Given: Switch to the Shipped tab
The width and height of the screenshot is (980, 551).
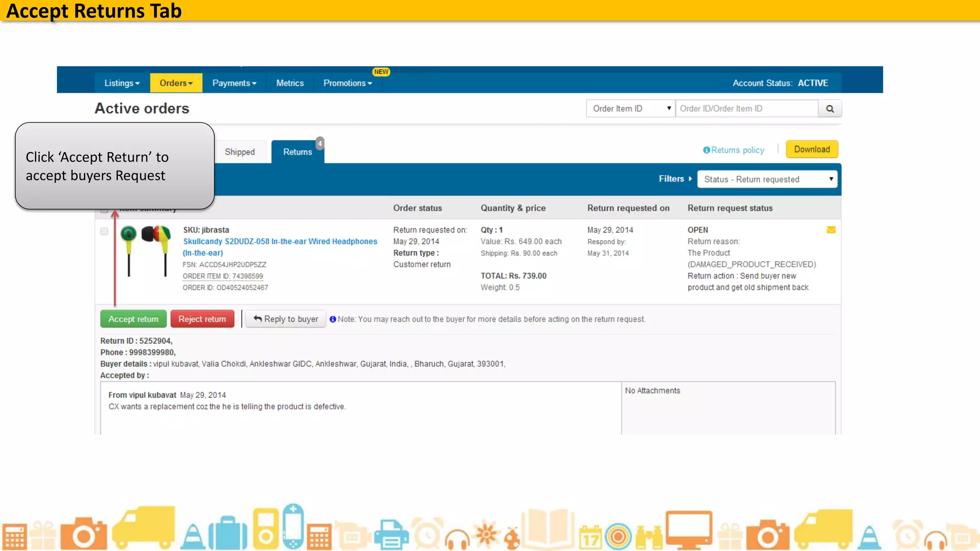Looking at the screenshot, I should [240, 152].
